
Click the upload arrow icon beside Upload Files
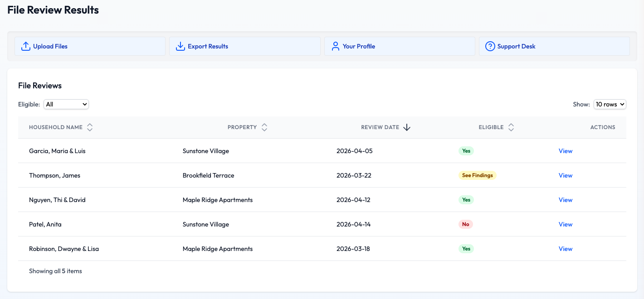click(25, 46)
